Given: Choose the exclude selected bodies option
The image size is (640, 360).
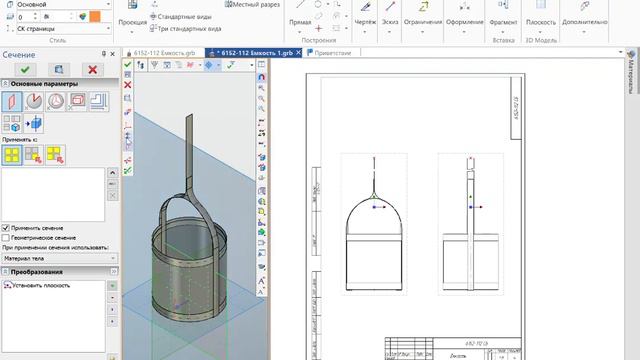Looking at the screenshot, I should pyautogui.click(x=56, y=155).
